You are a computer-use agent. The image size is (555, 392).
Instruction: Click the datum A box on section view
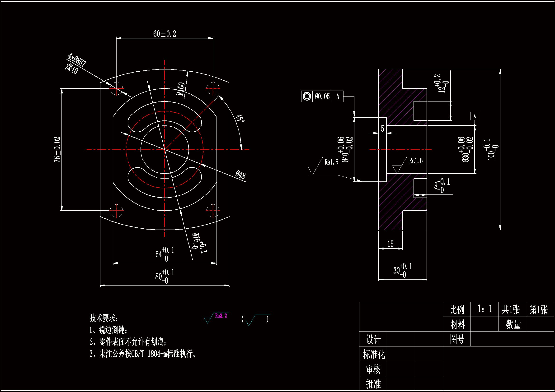(x=474, y=116)
